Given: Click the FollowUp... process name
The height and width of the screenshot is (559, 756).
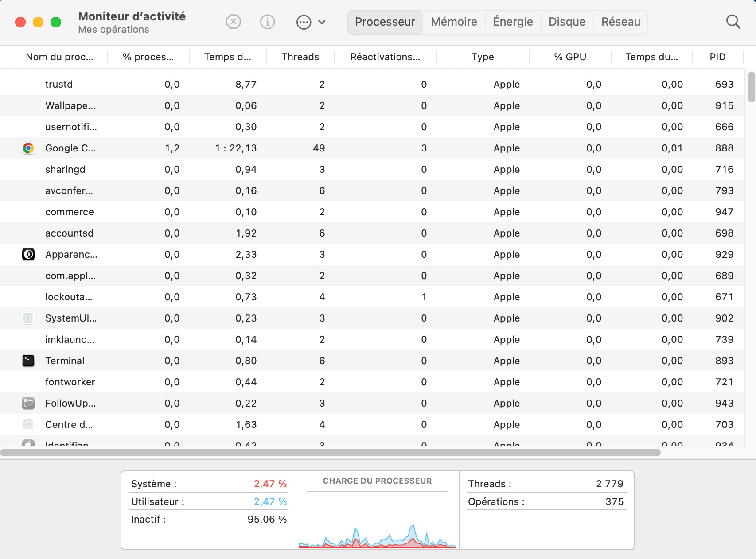Looking at the screenshot, I should click(70, 404).
